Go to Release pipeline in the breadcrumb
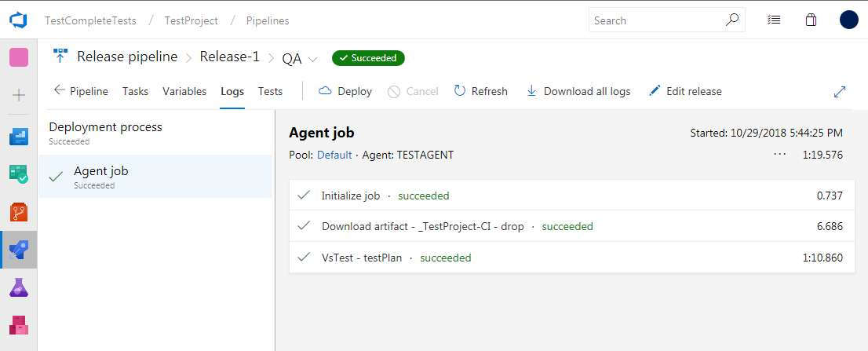The height and width of the screenshot is (351, 868). 127,57
